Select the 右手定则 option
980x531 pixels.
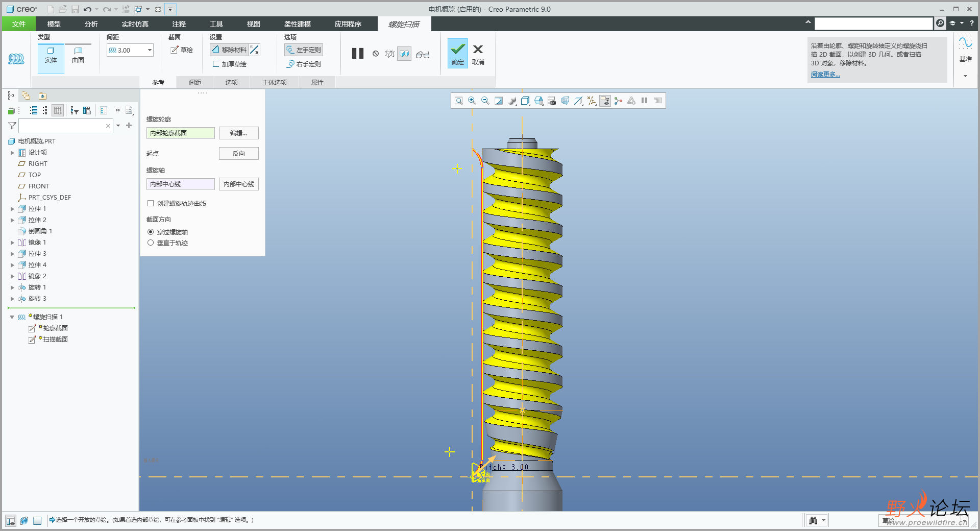point(304,64)
